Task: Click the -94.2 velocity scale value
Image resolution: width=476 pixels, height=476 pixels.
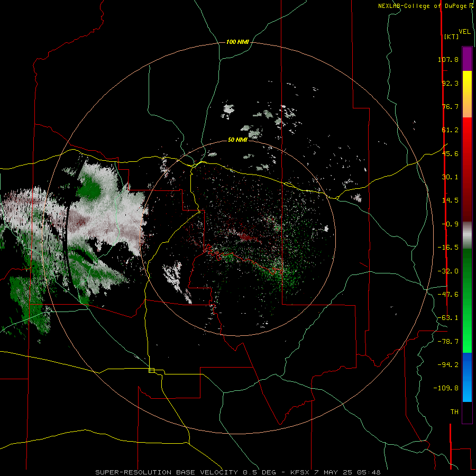Action: coord(448,365)
